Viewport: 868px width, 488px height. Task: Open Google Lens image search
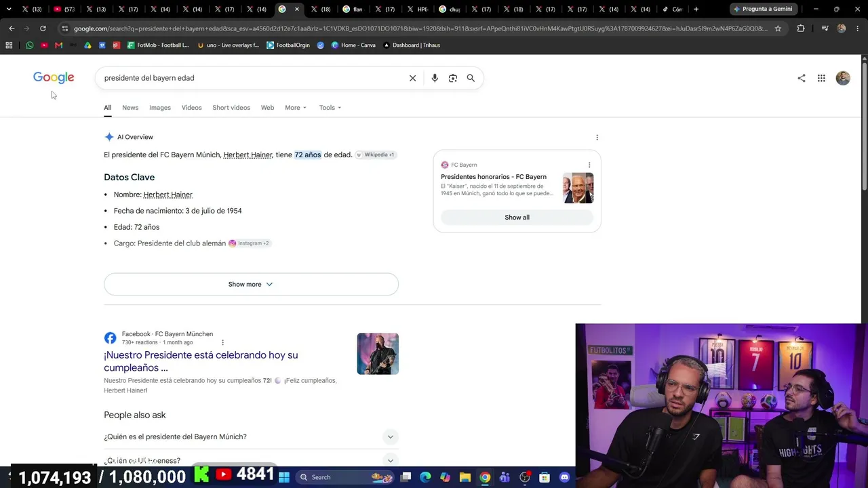tap(453, 78)
